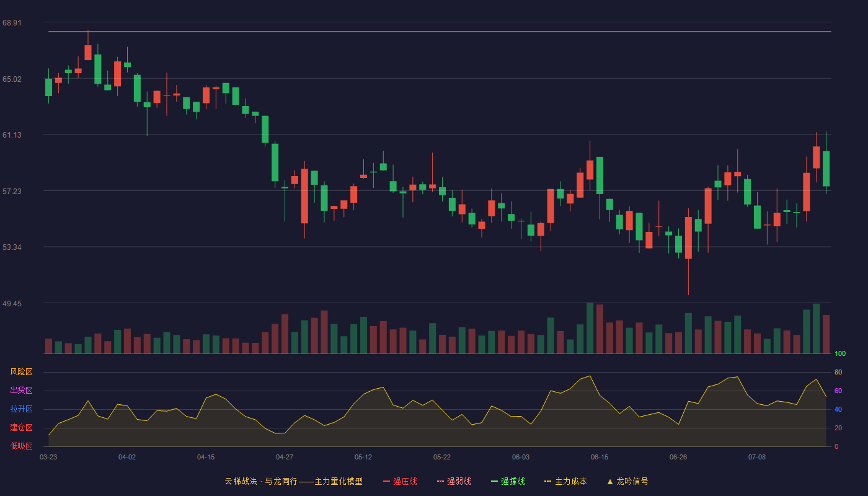
Task: Click the 04-02 date label
Action: click(127, 457)
